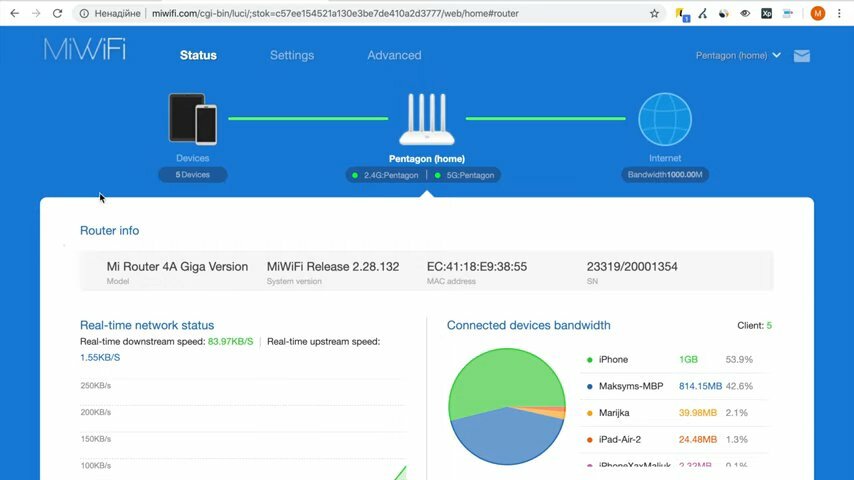Click the blue dot beside Maksyms-MBP
This screenshot has height=480, width=854.
(589, 386)
